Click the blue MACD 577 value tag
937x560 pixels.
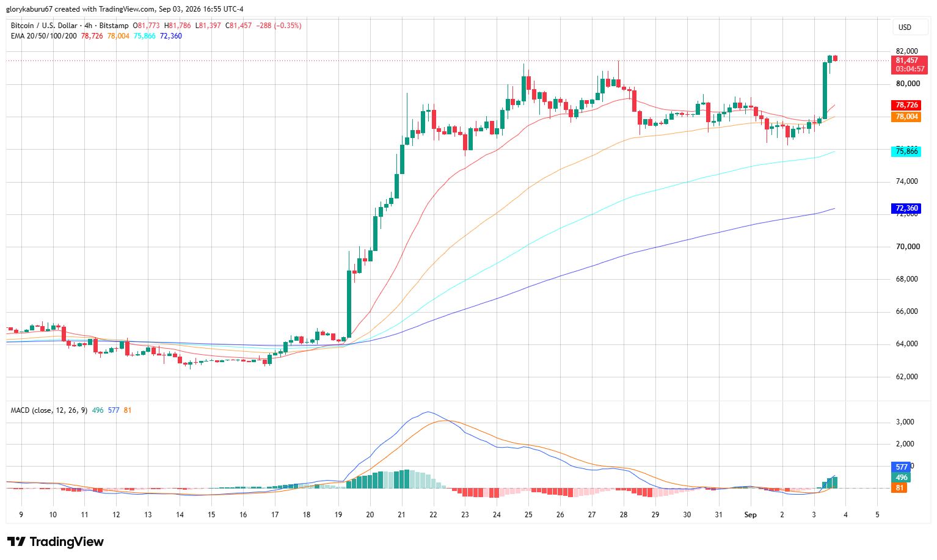[902, 467]
